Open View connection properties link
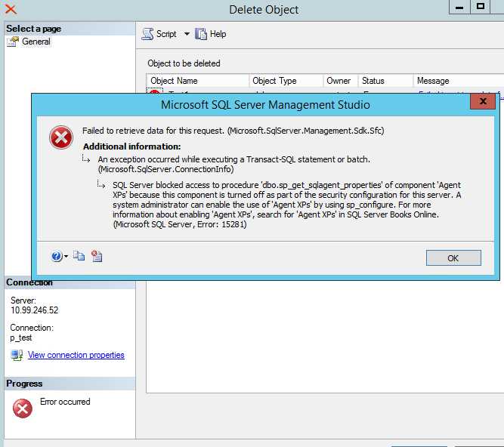504x447 pixels. 76,355
